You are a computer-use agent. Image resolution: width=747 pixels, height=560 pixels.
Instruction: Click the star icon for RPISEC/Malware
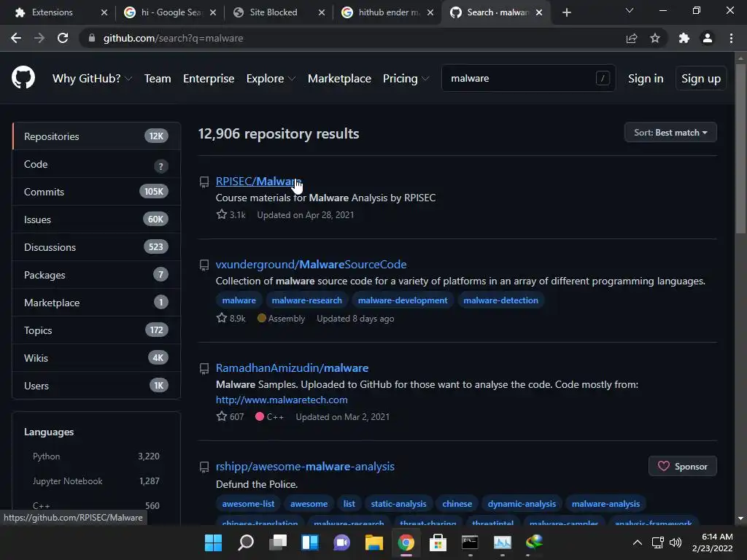point(222,214)
